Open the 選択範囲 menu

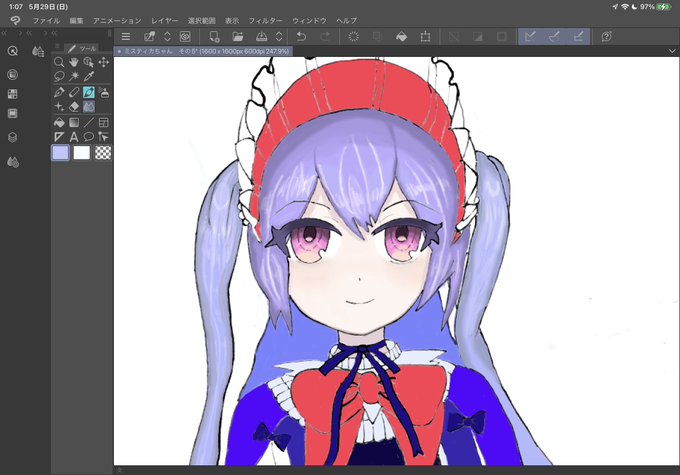point(202,20)
